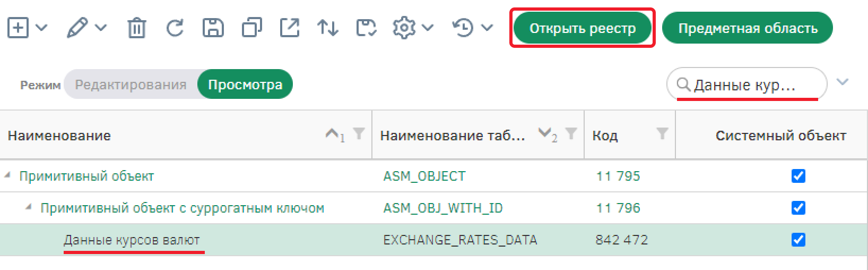Screen dimensions: 868x270
Task: Collapse the Примитивный объект tree node
Action: 7,175
